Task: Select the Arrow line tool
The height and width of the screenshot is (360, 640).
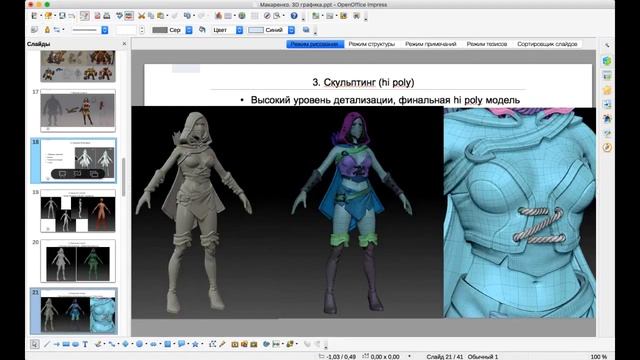Action: pos(56,344)
